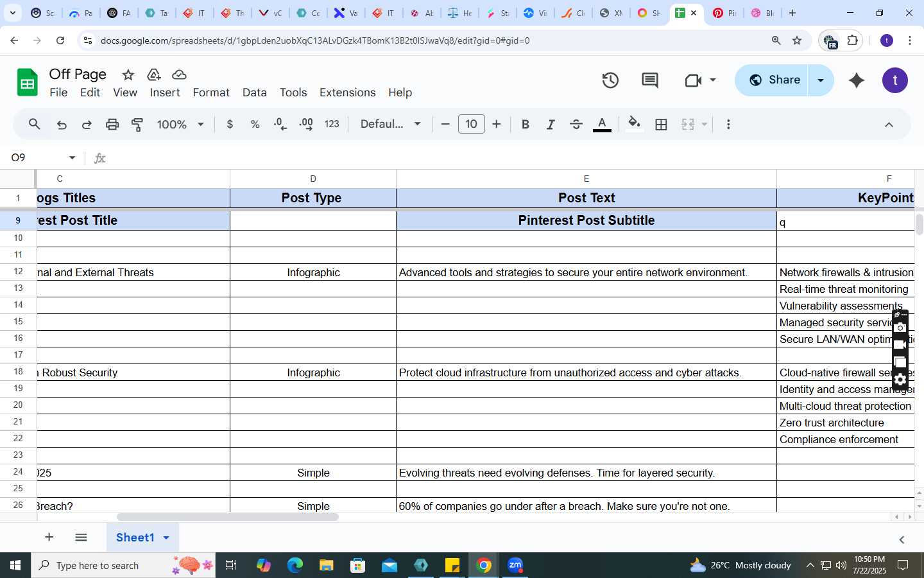The width and height of the screenshot is (924, 578).
Task: Open the toolbar's More options menu
Action: (x=728, y=125)
